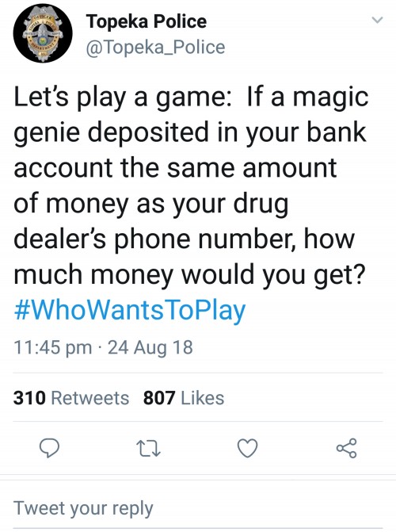View the list of 807 Likes
The image size is (396, 532).
(x=184, y=398)
